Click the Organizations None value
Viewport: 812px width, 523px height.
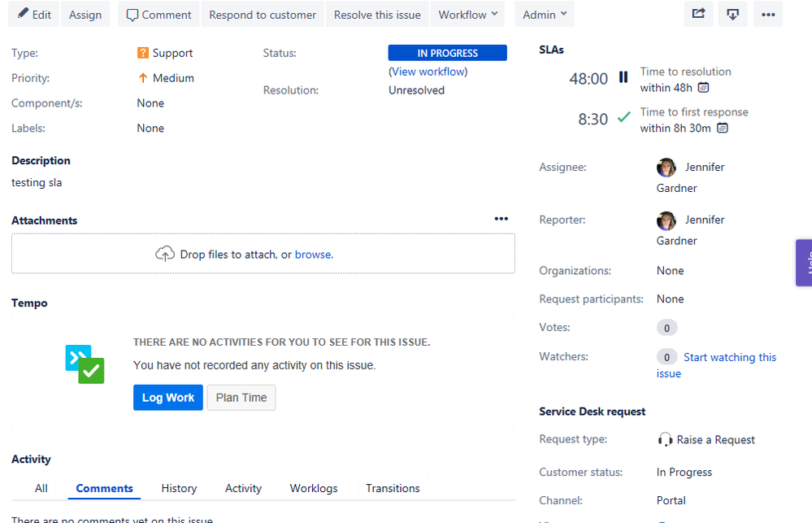click(670, 271)
